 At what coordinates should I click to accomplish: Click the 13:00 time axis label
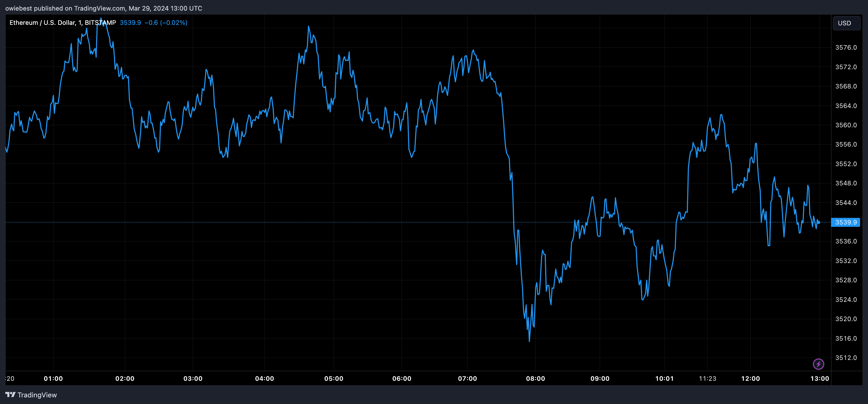tap(819, 378)
